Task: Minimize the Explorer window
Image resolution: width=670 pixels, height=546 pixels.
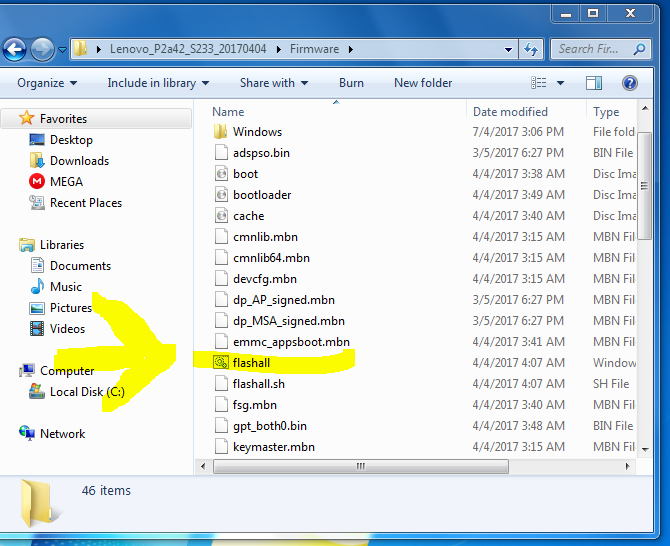Action: 566,14
